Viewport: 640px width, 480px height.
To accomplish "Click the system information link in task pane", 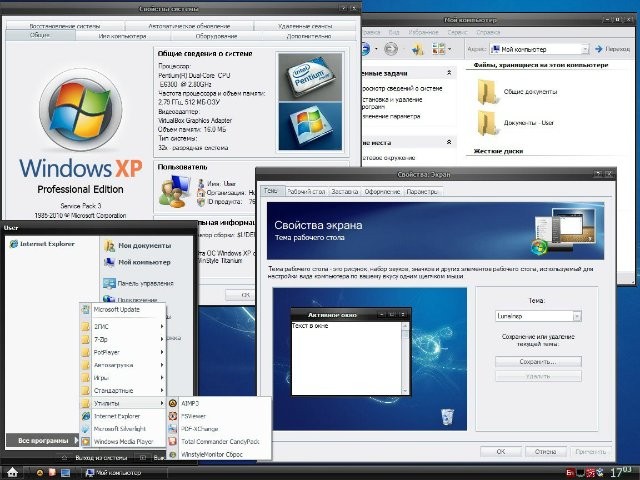I will (x=402, y=88).
